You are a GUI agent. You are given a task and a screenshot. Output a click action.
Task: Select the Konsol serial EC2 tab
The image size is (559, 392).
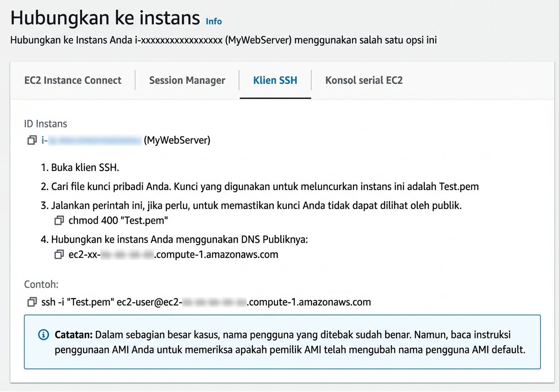click(x=363, y=80)
